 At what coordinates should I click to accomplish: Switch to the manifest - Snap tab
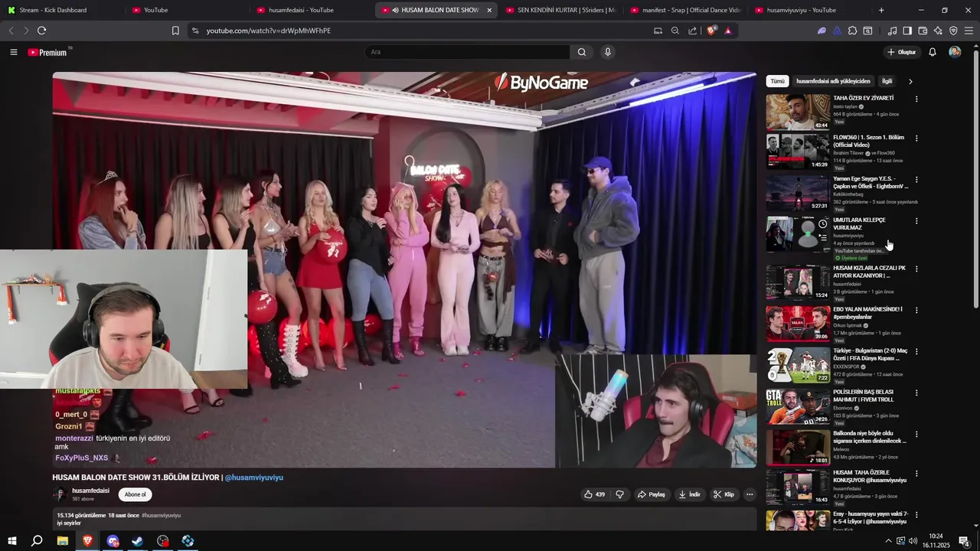[x=685, y=10]
